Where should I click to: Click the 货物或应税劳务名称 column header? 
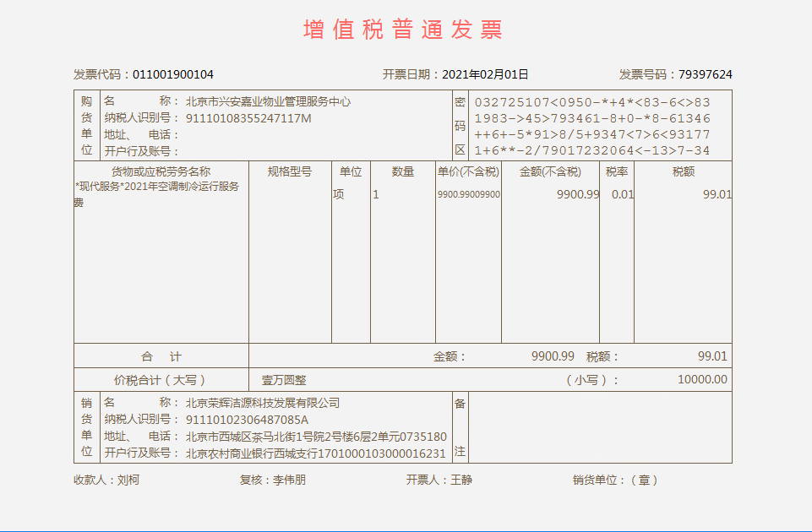pos(161,171)
